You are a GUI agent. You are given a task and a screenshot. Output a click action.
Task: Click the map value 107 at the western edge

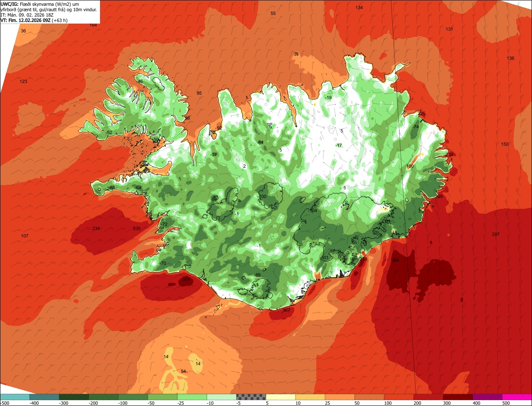coord(25,236)
